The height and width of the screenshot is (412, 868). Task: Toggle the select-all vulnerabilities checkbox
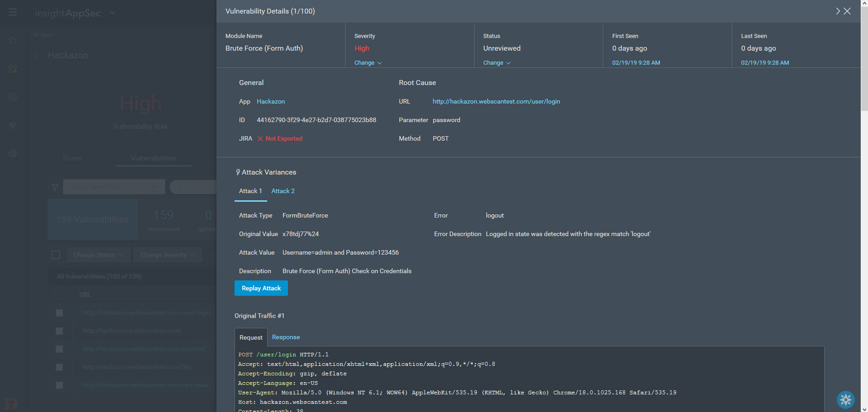[56, 255]
